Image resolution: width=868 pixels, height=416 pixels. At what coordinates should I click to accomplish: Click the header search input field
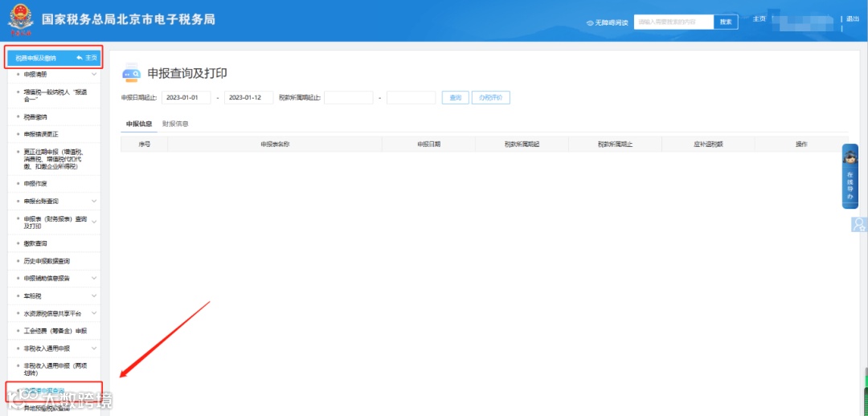point(674,22)
